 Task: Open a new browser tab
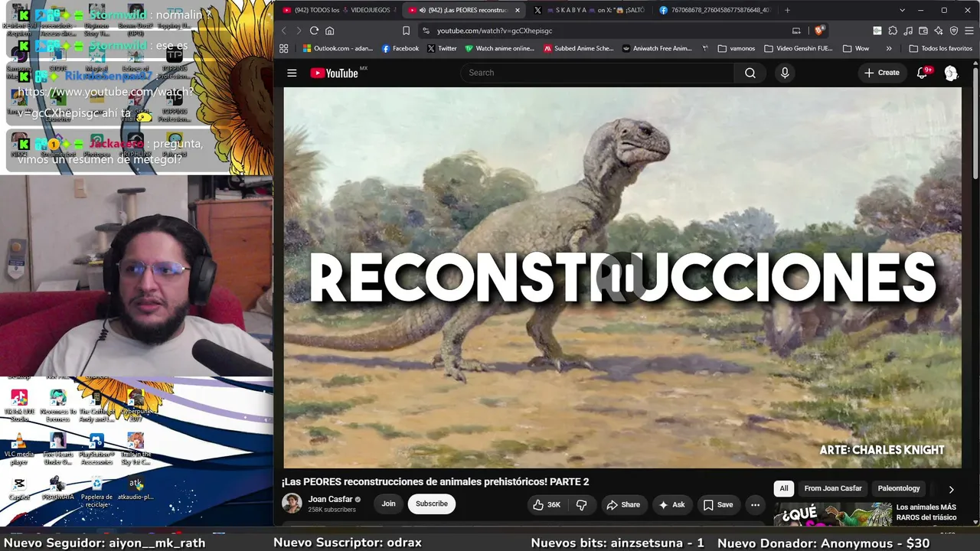click(x=787, y=10)
